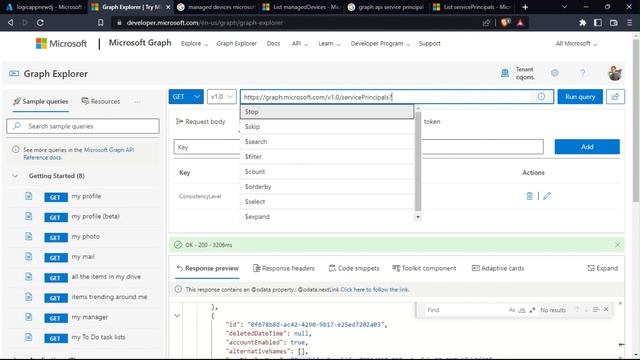Toggle regular expression in Find box
Image resolution: width=640 pixels, height=360 pixels.
pyautogui.click(x=532, y=310)
